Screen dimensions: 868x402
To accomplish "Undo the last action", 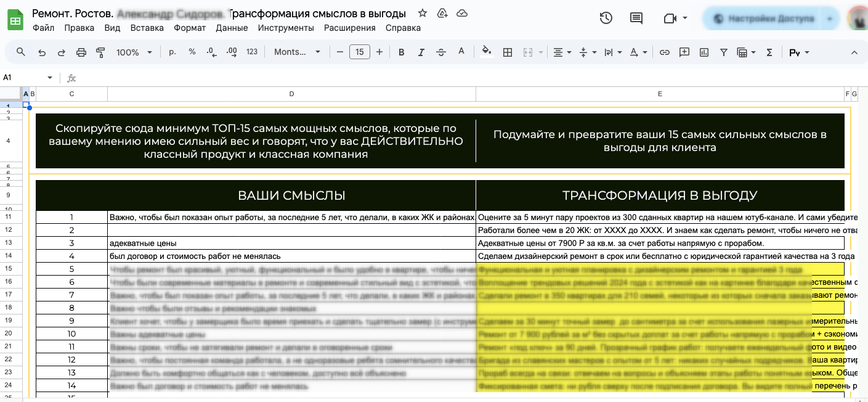I will 42,52.
